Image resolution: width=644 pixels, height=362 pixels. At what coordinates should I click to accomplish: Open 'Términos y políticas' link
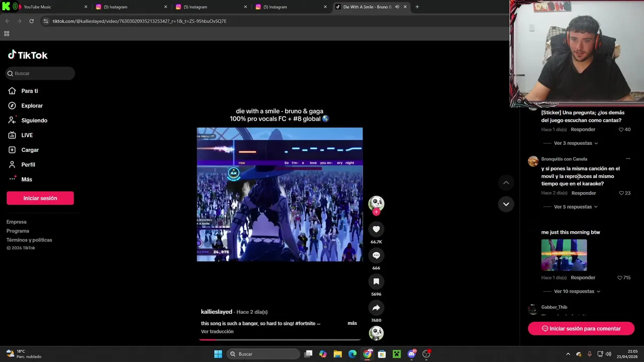29,240
